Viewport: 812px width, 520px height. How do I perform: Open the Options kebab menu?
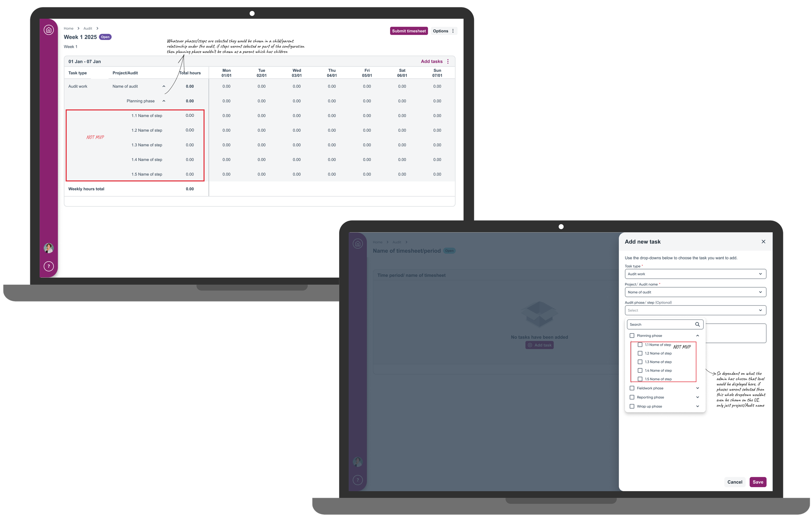pos(453,31)
